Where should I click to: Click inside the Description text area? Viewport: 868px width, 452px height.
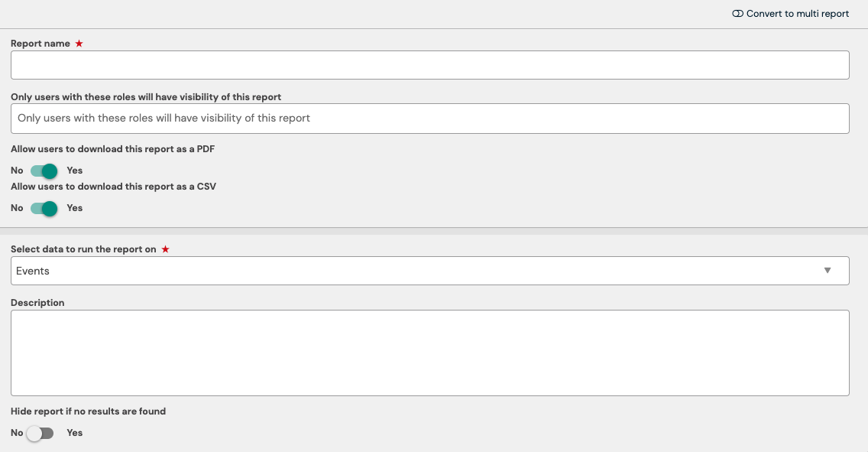pos(429,353)
